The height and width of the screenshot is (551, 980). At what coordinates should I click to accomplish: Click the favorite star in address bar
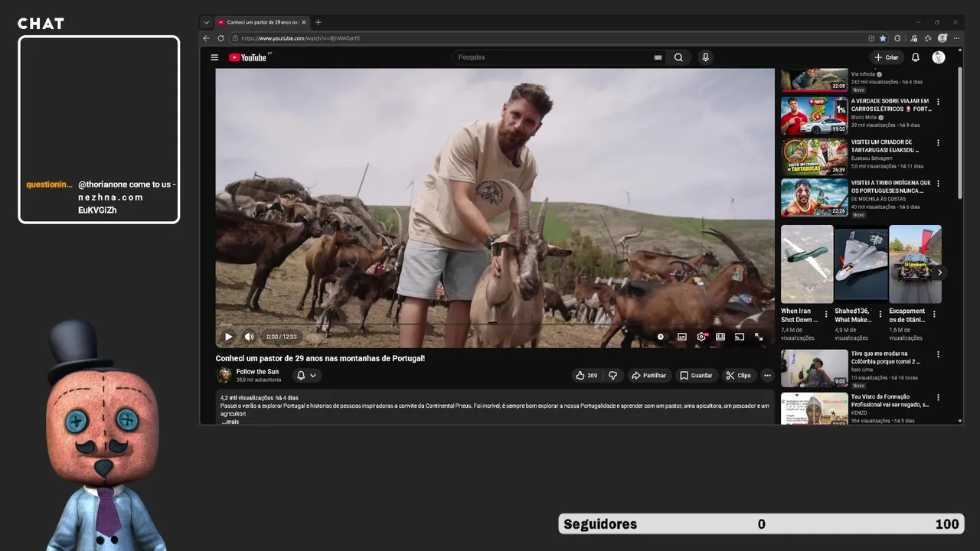point(883,38)
